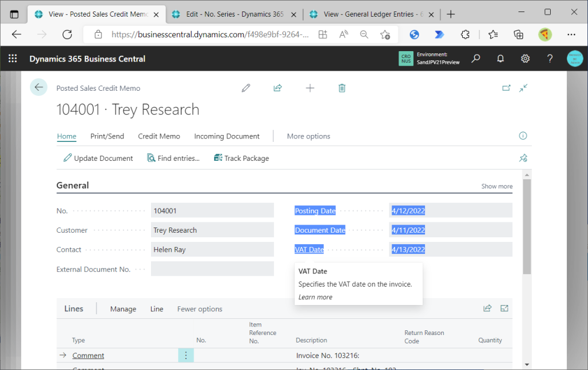Click Find entries action
Viewport: 588px width, 370px height.
click(173, 158)
